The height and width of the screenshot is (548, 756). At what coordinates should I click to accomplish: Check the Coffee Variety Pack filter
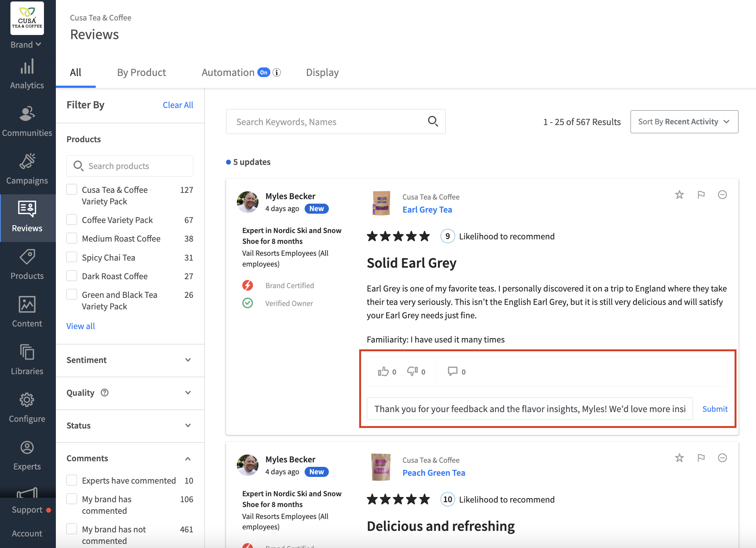(72, 220)
